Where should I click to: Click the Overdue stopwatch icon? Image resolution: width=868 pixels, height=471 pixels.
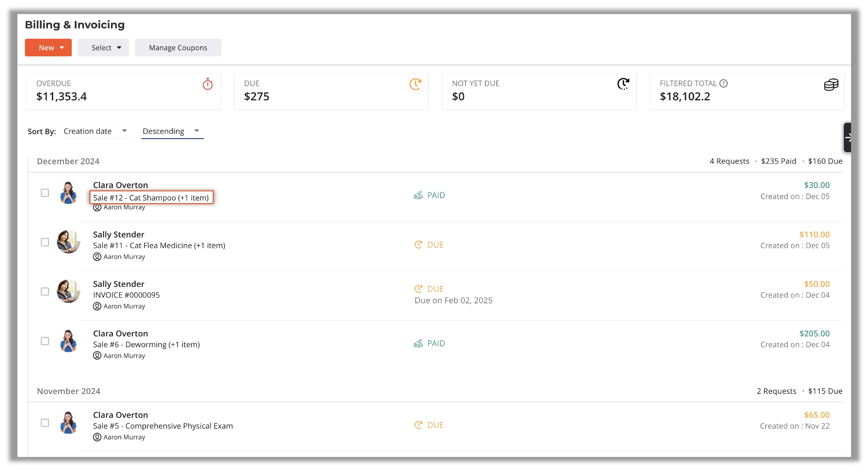[207, 84]
